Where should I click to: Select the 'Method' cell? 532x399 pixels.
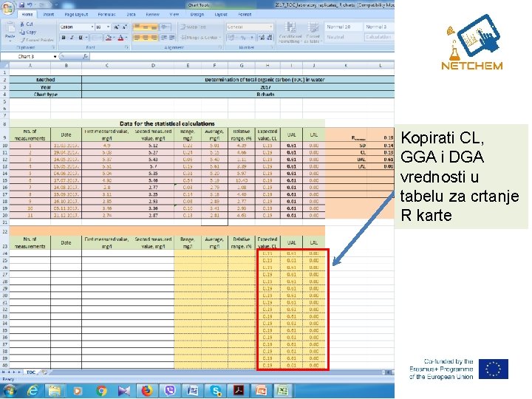pos(46,80)
